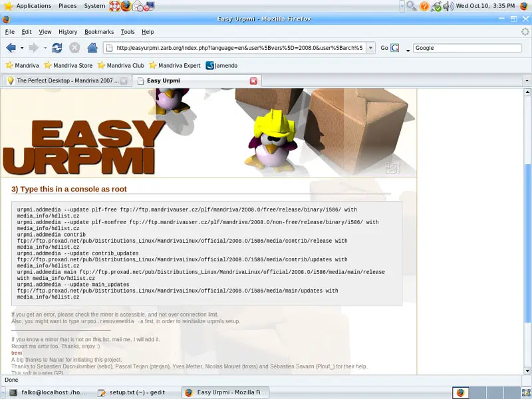Image resolution: width=532 pixels, height=399 pixels.
Task: Open the magnifier search tool in tray
Action: [x=411, y=6]
